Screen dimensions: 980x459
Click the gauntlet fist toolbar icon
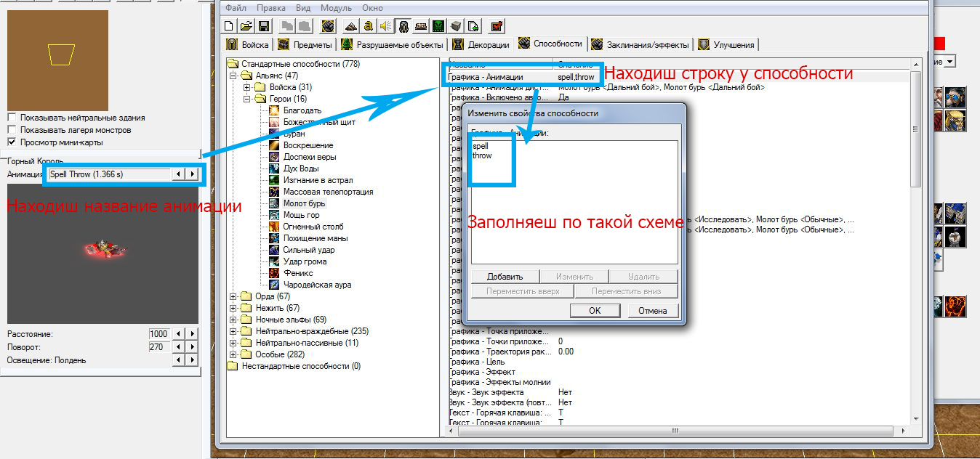tap(327, 26)
